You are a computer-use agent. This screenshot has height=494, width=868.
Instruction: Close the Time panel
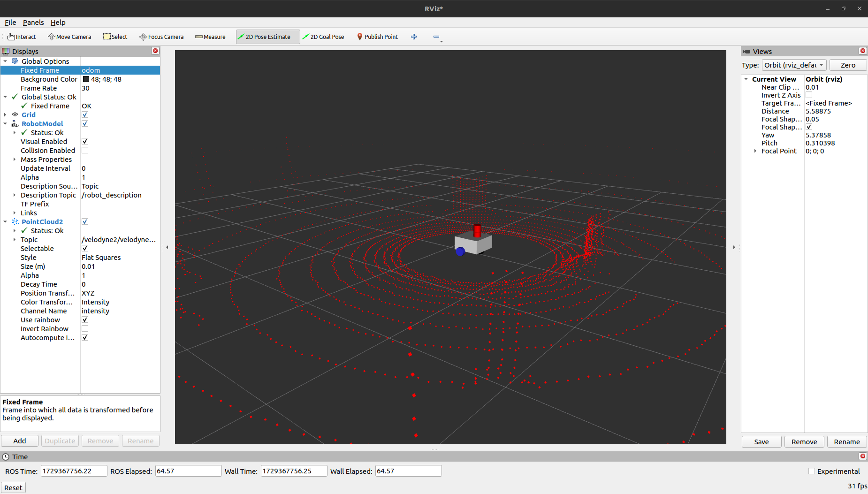click(x=862, y=456)
